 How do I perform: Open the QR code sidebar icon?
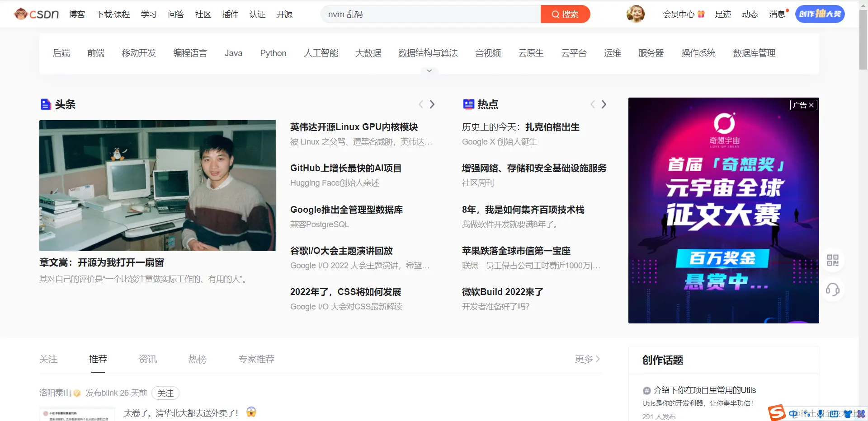point(832,260)
